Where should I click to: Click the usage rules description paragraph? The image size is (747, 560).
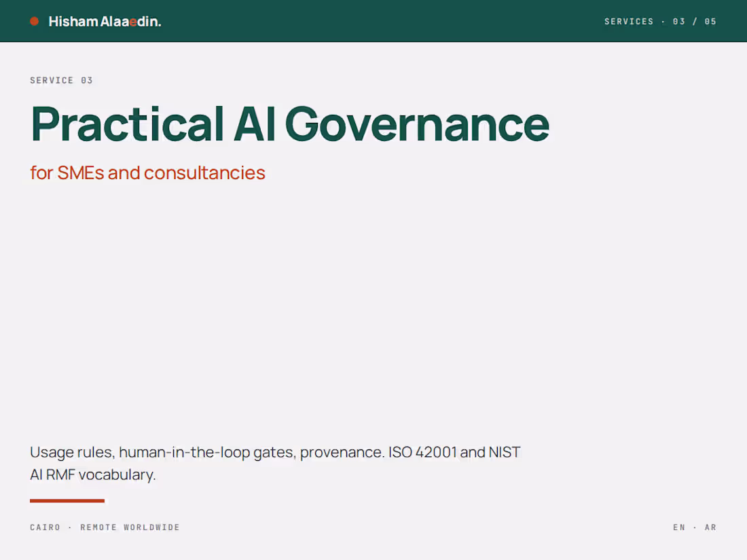pyautogui.click(x=275, y=464)
